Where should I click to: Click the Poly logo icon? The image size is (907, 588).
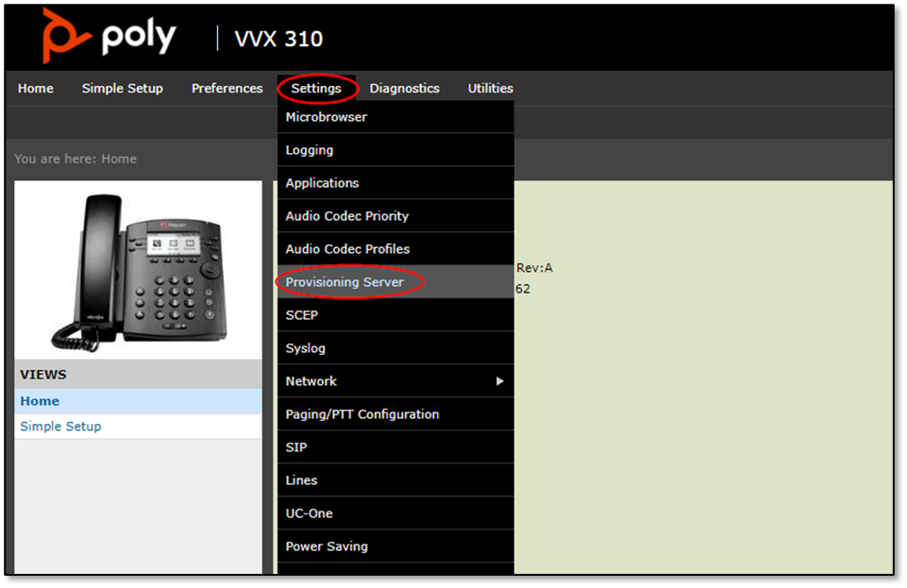click(66, 36)
